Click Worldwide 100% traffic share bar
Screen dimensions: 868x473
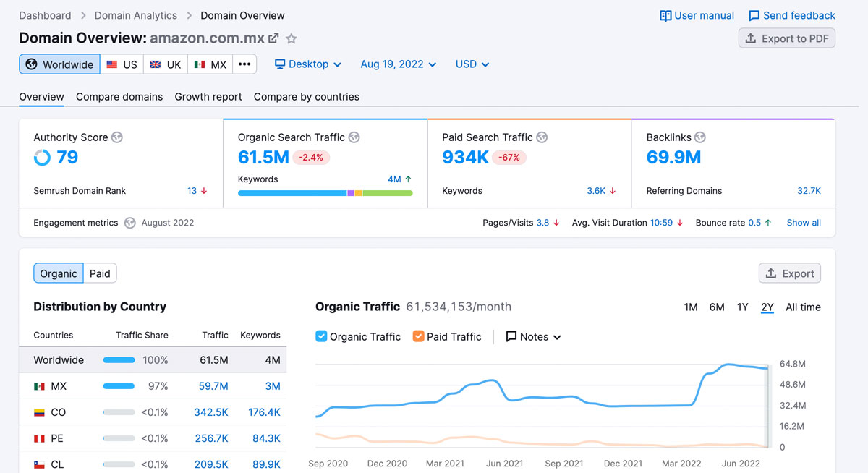click(x=119, y=360)
